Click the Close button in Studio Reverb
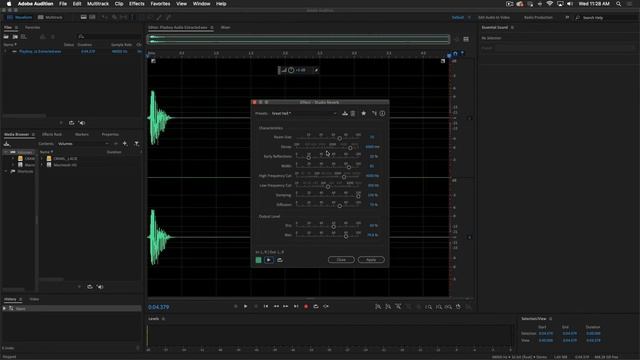Image resolution: width=640 pixels, height=360 pixels. 341,260
